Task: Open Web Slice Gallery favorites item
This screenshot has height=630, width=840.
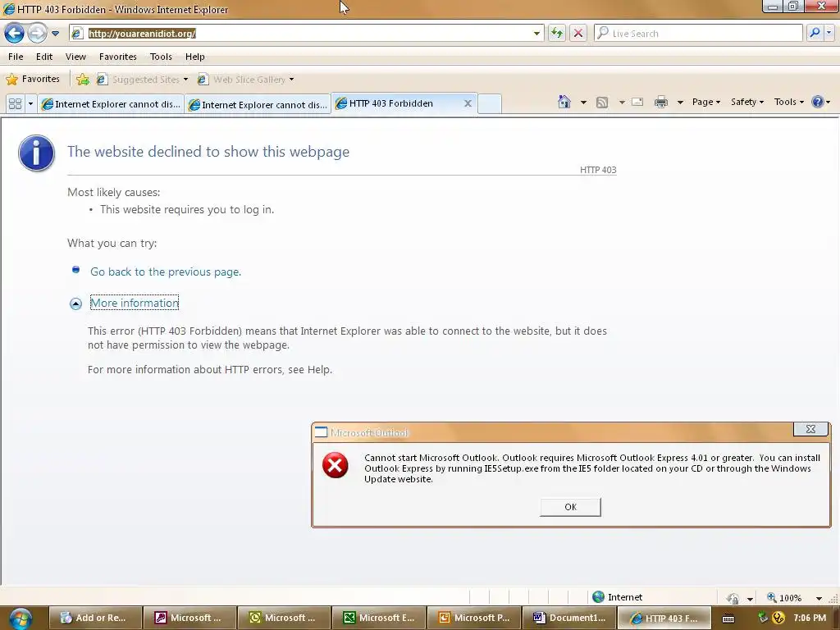Action: tap(246, 80)
